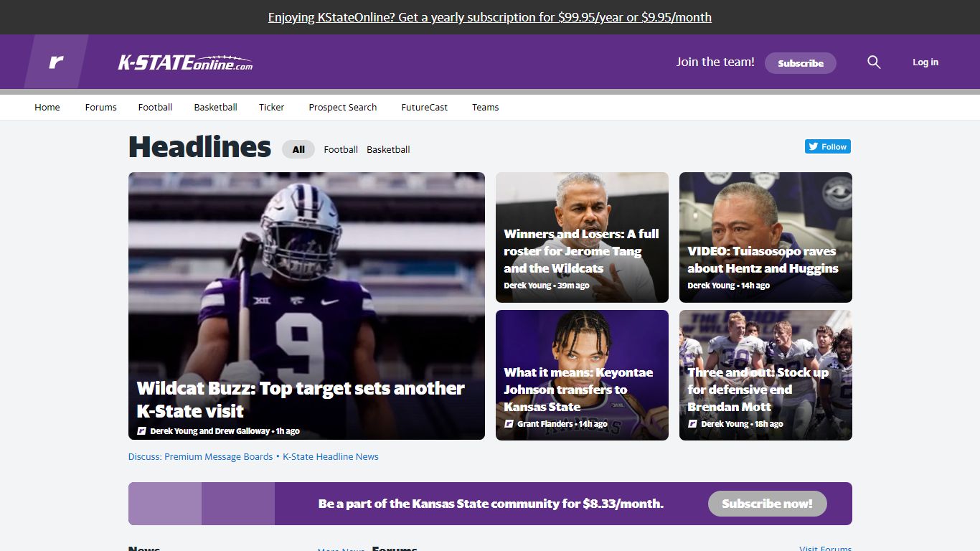This screenshot has width=980, height=551.
Task: Go to Home in navigation bar
Action: [47, 107]
